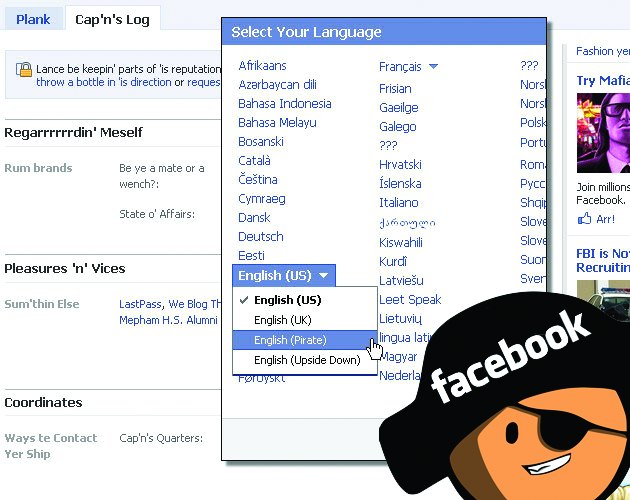Click the padlock privacy icon
The image size is (630, 500).
tap(24, 69)
